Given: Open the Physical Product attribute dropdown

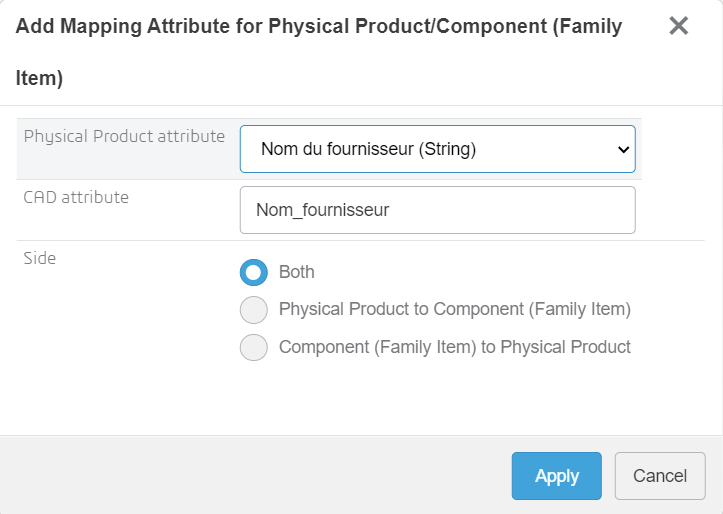Looking at the screenshot, I should (437, 150).
